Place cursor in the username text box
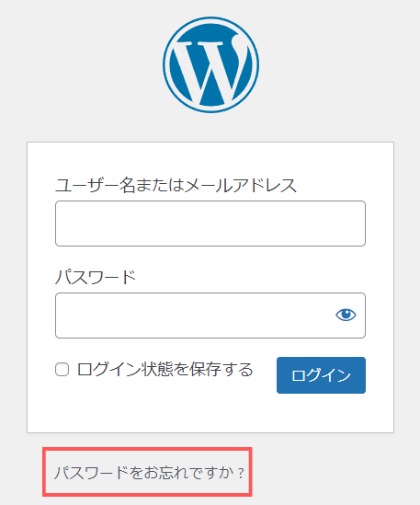Image resolution: width=420 pixels, height=505 pixels. coord(210,224)
